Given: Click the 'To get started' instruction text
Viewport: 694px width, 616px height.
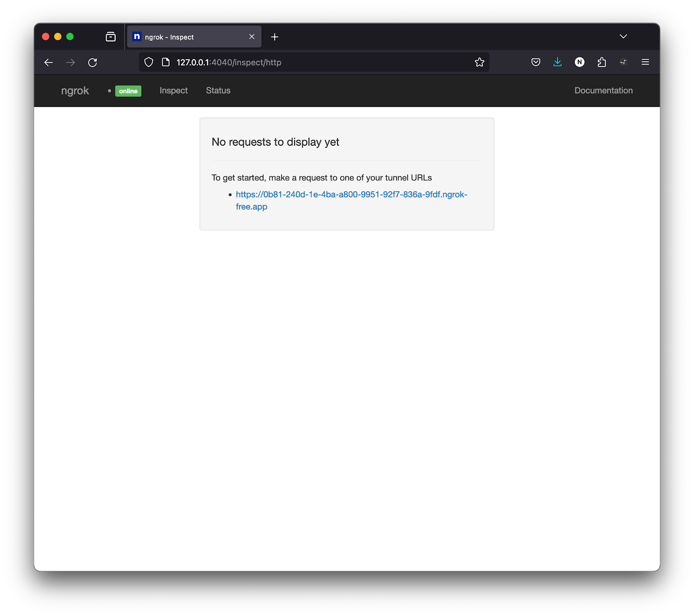Looking at the screenshot, I should pos(321,178).
